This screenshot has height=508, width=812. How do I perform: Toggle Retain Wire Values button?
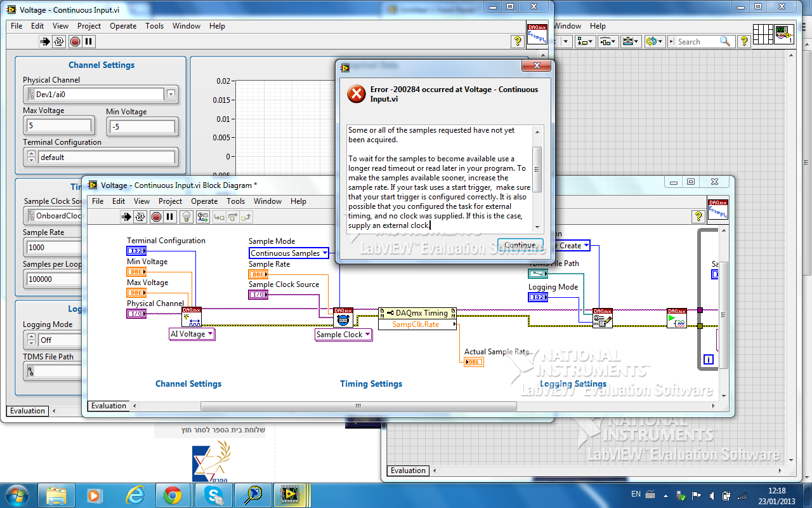coord(203,217)
